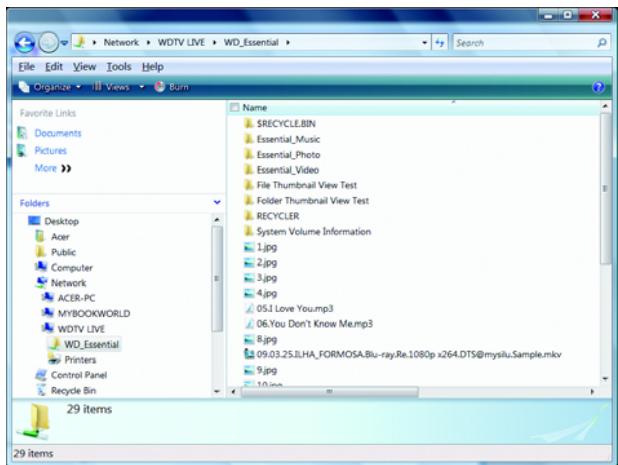Screen dimensions: 618x465
Task: Select Recycle Bin in the folder tree
Action: coord(73,391)
